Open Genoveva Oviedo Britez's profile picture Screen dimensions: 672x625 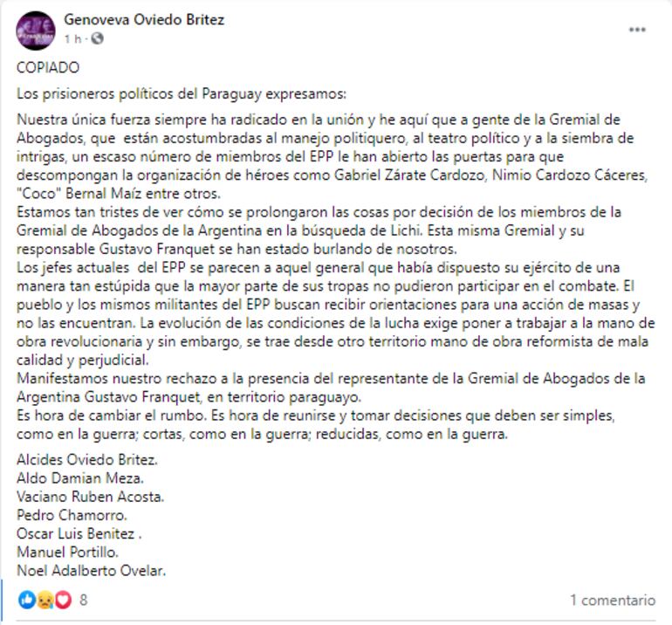click(36, 30)
